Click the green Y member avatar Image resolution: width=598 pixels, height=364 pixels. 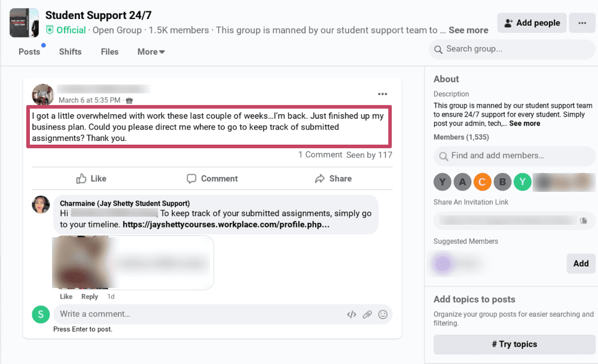click(523, 182)
